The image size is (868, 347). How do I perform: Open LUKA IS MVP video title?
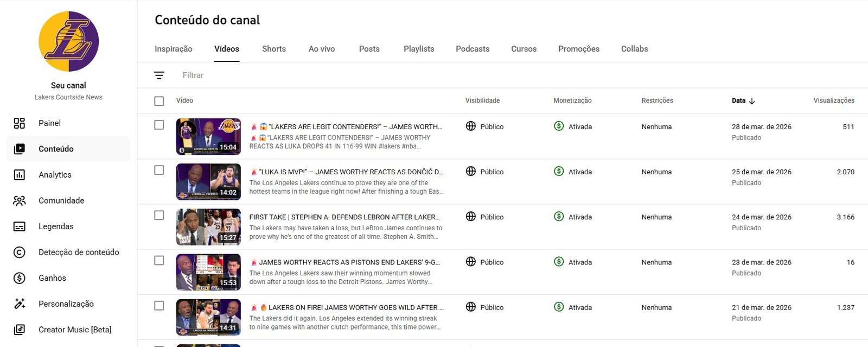point(346,172)
